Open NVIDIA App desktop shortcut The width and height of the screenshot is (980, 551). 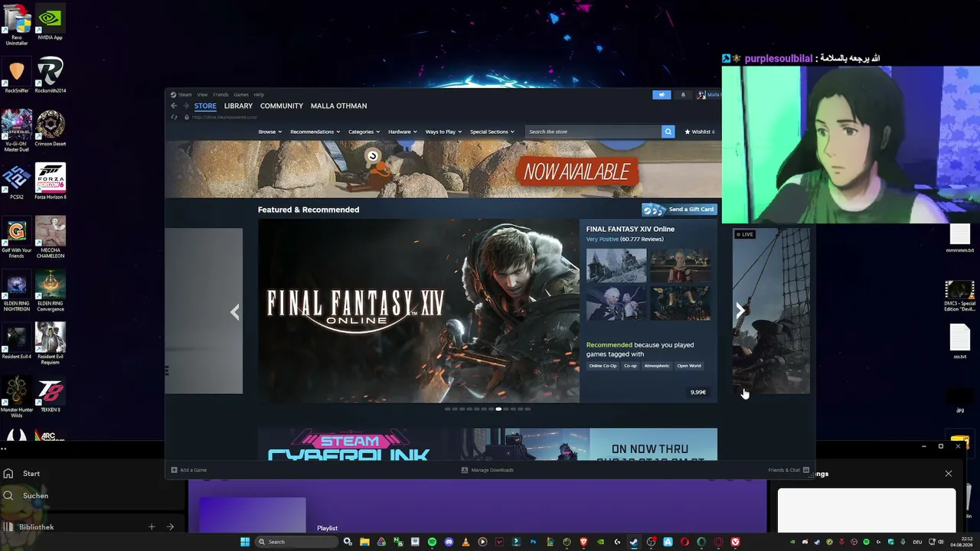(x=50, y=23)
